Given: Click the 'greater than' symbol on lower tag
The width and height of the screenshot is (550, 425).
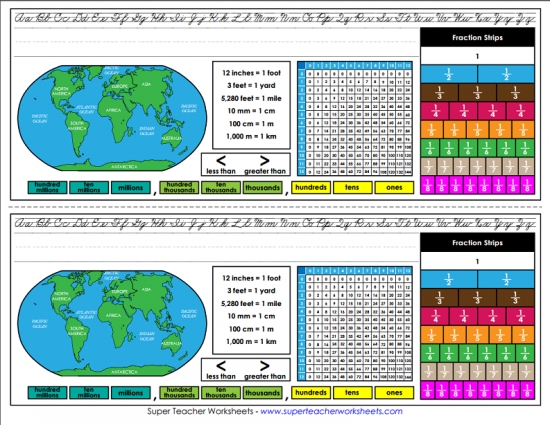Looking at the screenshot, I should (264, 366).
